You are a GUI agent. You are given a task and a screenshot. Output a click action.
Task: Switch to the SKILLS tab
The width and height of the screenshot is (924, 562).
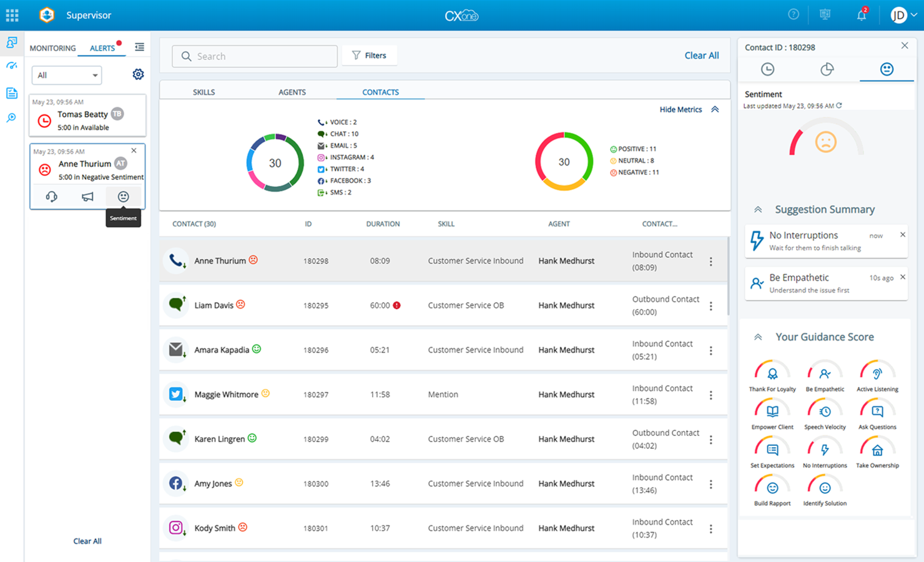tap(204, 92)
